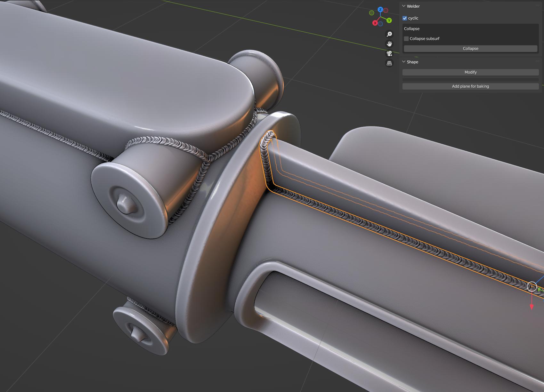Click the white circle at the gizmo center
Screen dimensions: 544x392
(x=532, y=286)
